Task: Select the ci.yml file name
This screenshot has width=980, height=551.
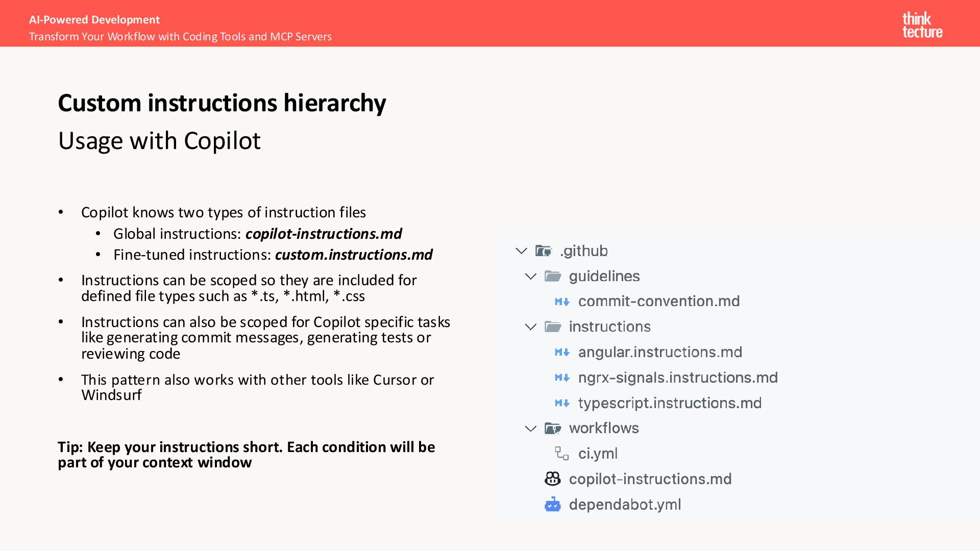Action: [x=598, y=454]
